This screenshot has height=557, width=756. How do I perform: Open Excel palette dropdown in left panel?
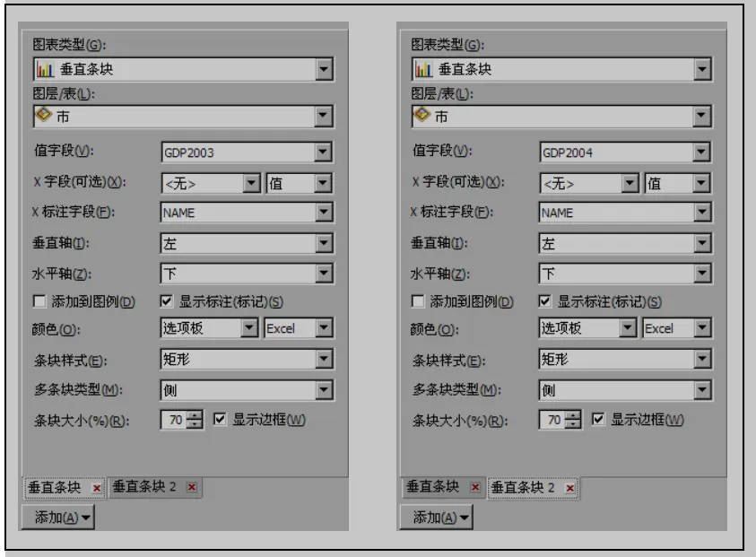pos(324,328)
